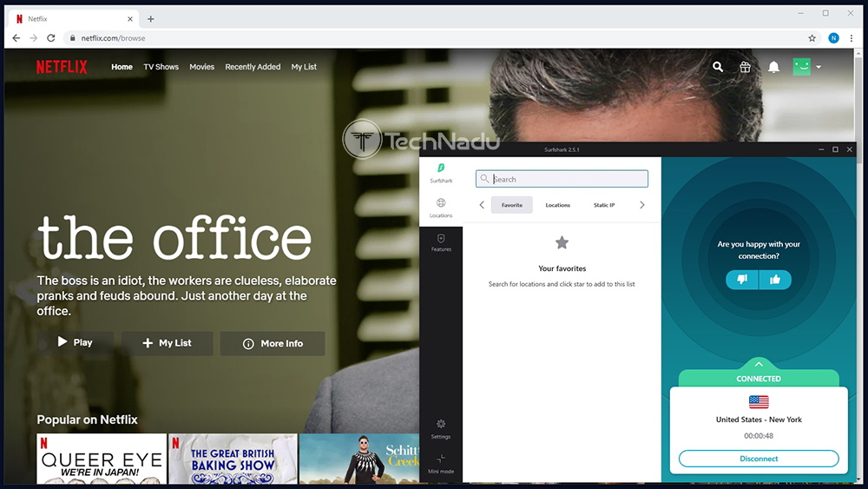868x489 pixels.
Task: Minimize the Surfshark window
Action: click(x=821, y=149)
